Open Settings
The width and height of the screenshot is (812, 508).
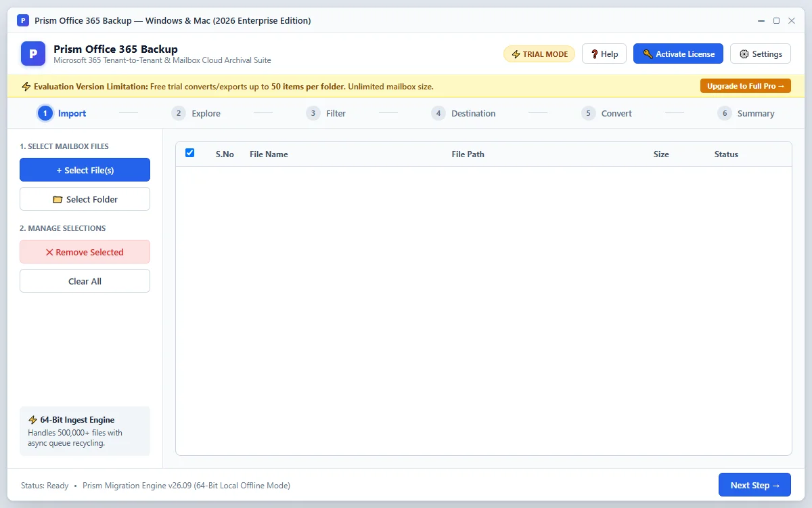click(x=761, y=54)
